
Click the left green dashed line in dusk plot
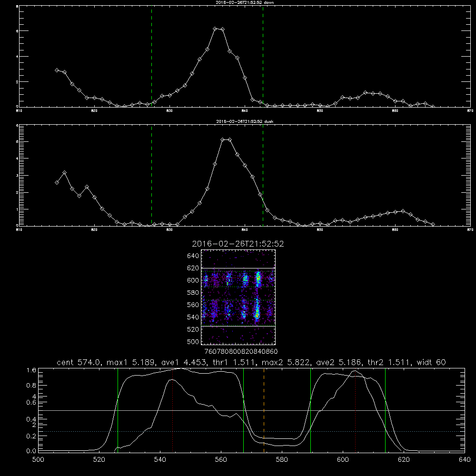click(x=151, y=176)
